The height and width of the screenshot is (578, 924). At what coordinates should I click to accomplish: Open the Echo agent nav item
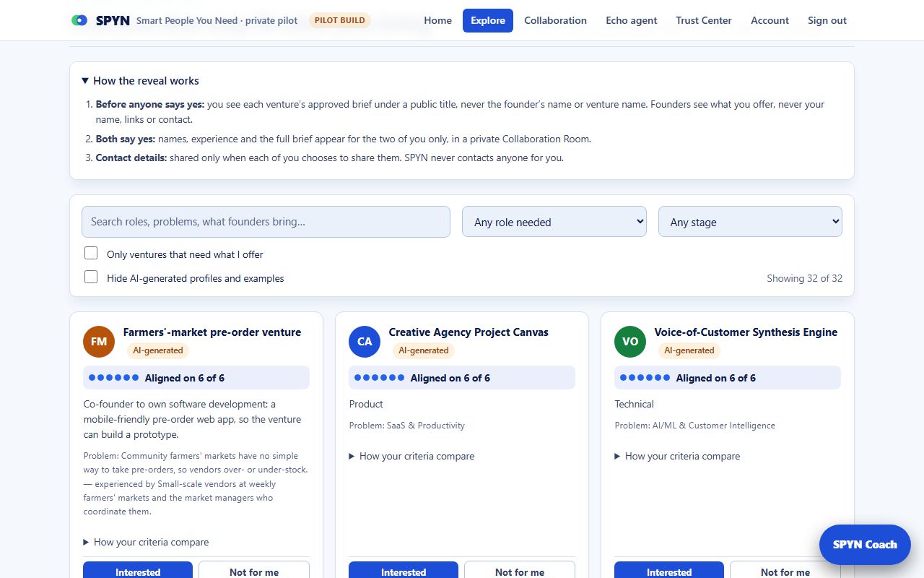click(x=632, y=20)
